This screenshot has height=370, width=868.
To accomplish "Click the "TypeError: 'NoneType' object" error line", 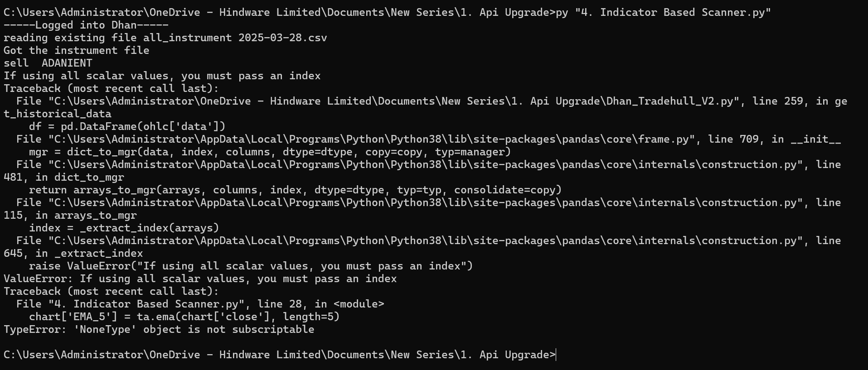I will coord(159,329).
